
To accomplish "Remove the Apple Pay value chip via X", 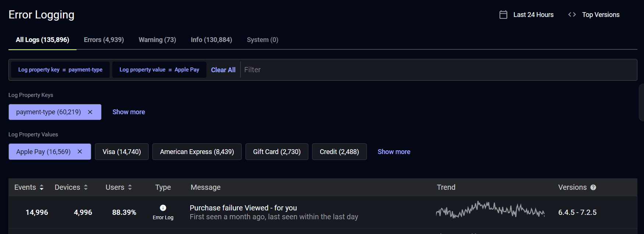I will pos(80,151).
